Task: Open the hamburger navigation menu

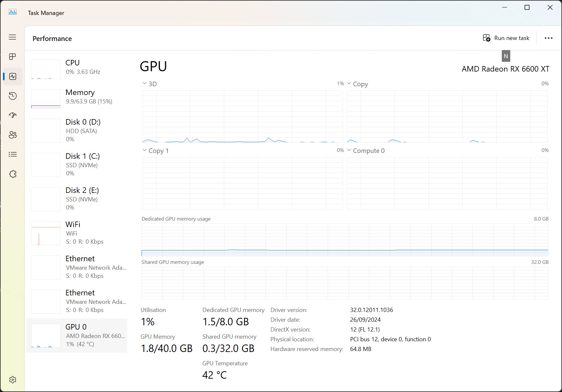Action: (x=12, y=37)
